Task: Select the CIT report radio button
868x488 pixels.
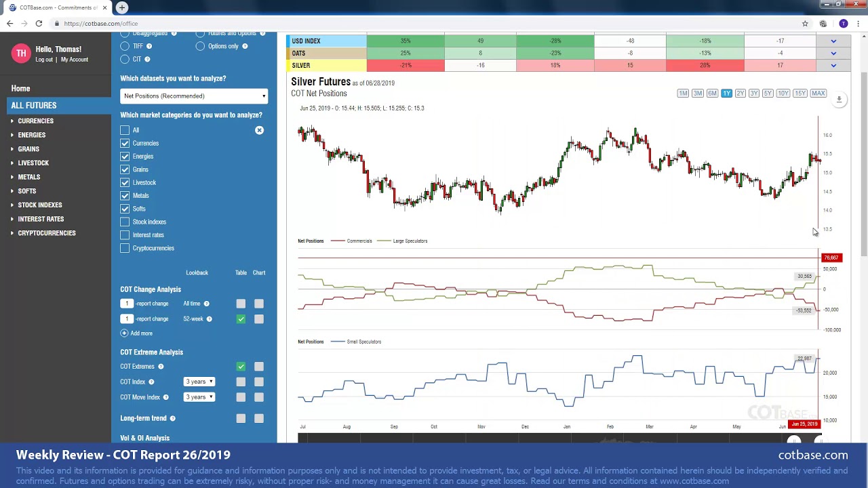Action: tap(125, 59)
